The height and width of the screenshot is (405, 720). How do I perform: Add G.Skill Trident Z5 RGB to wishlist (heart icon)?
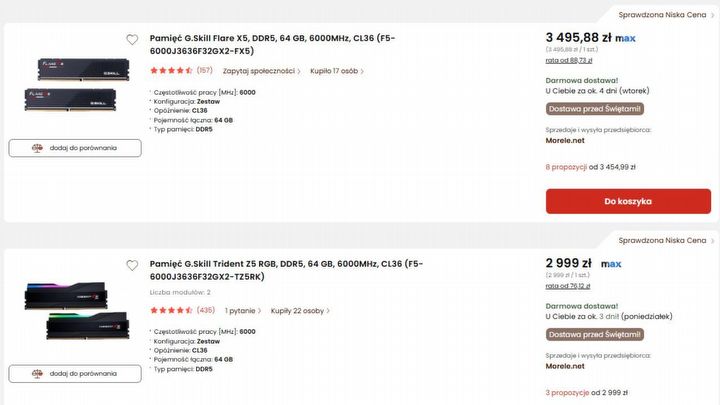point(132,266)
